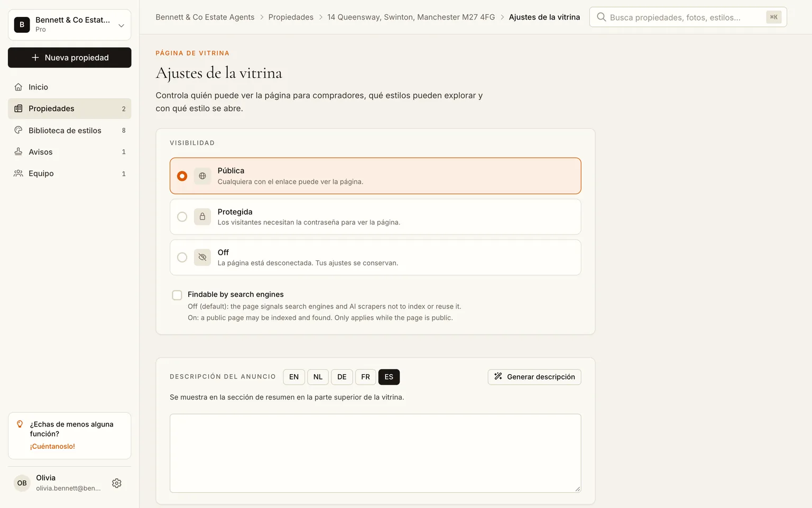Click the Ajustes de la vitrina breadcrumb text
The width and height of the screenshot is (812, 508).
pos(545,17)
